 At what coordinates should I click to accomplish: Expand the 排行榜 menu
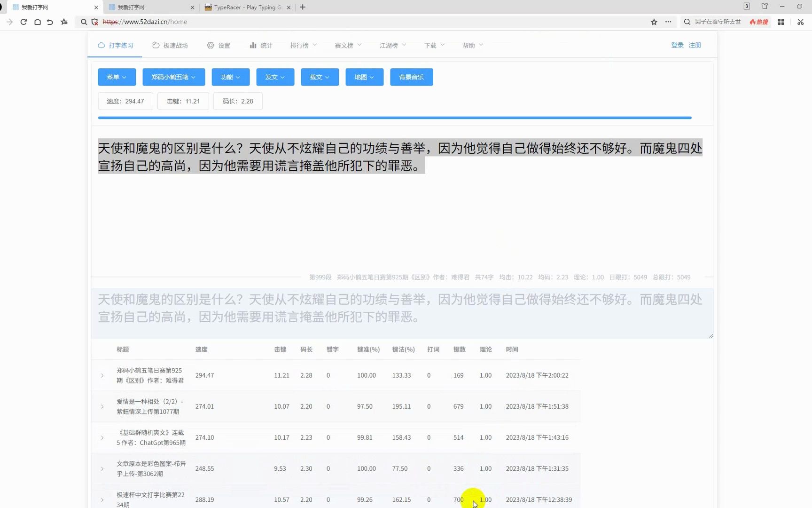pyautogui.click(x=304, y=45)
